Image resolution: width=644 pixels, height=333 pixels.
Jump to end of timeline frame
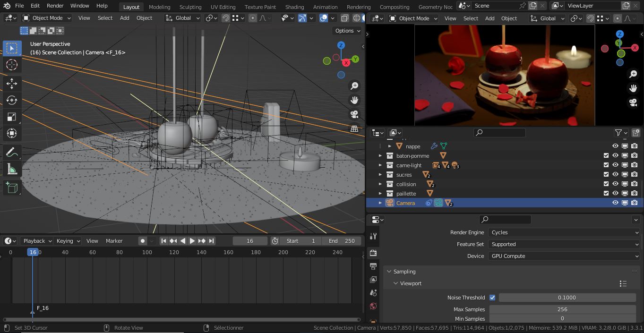[212, 240]
